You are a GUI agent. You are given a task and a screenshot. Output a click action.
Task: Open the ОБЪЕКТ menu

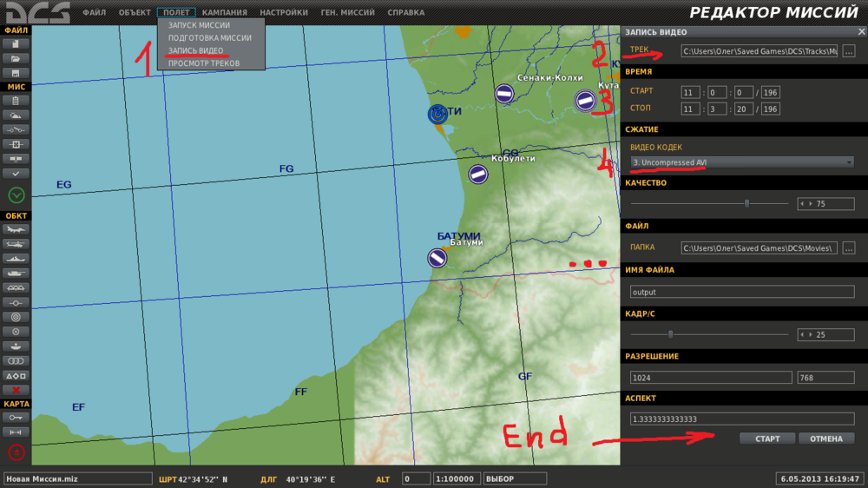(135, 12)
